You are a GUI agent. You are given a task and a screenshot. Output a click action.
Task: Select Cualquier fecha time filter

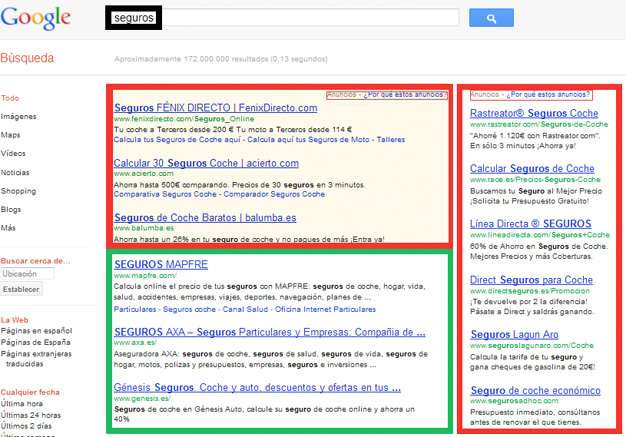[x=30, y=392]
